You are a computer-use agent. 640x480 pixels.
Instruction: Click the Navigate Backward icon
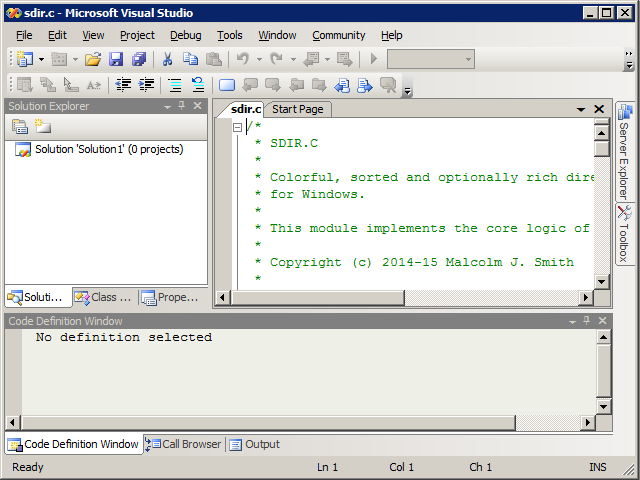pyautogui.click(x=311, y=59)
